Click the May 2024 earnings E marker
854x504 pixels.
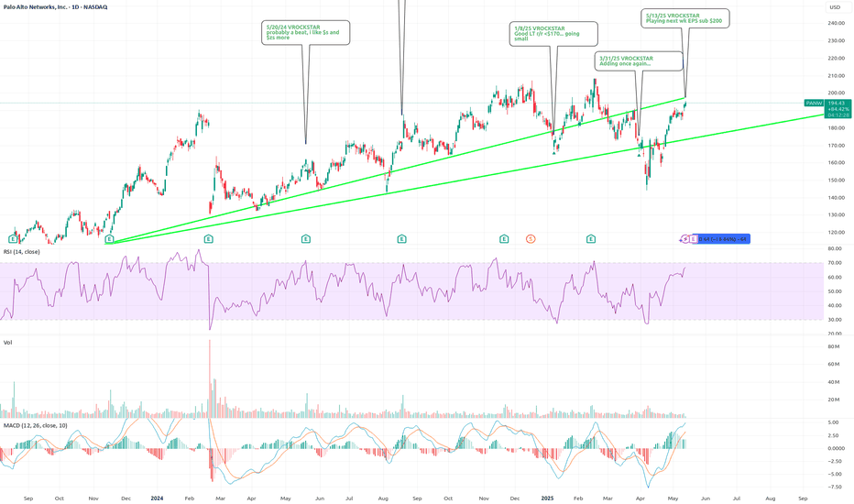pyautogui.click(x=306, y=238)
